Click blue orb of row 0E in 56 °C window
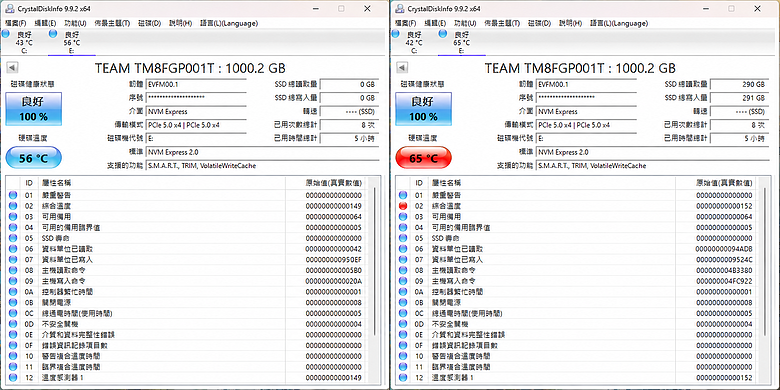This screenshot has height=390, width=780. (13, 335)
